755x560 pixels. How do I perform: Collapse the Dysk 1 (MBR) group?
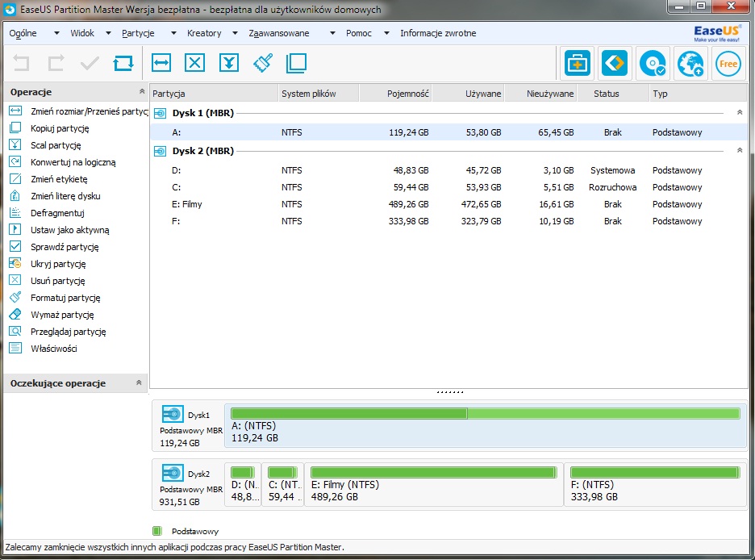tap(740, 113)
